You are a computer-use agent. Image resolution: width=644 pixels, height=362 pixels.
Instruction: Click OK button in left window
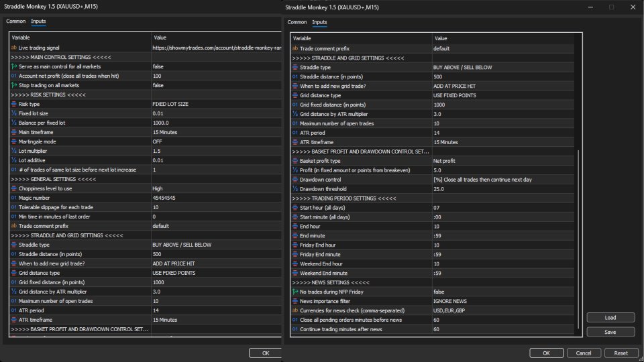266,353
